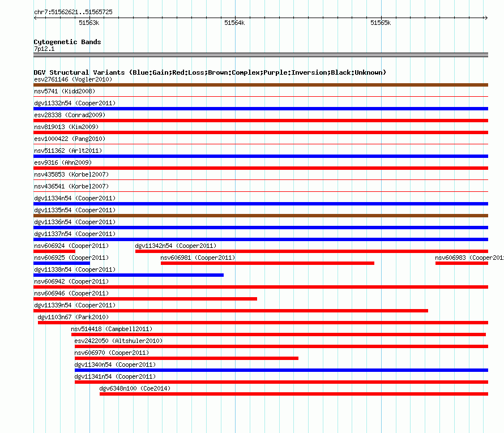Click the red nsv606946 loss bar

pos(146,299)
